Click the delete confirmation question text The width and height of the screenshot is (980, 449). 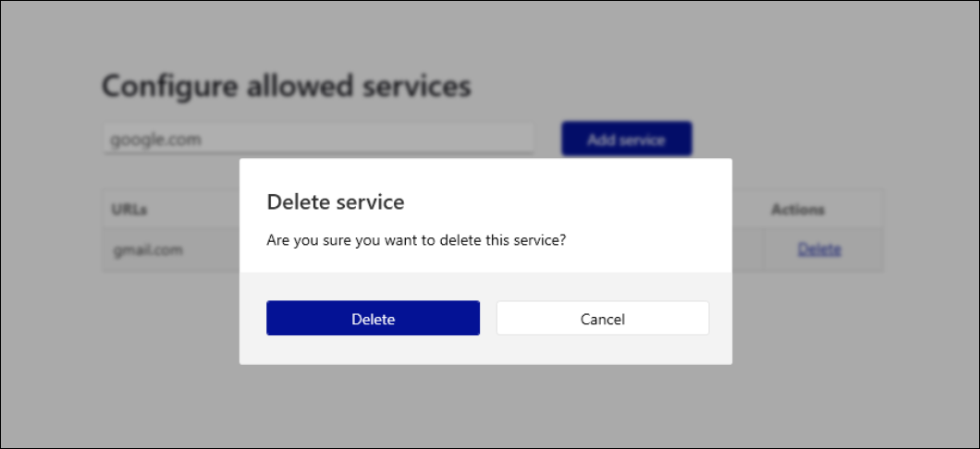point(416,240)
